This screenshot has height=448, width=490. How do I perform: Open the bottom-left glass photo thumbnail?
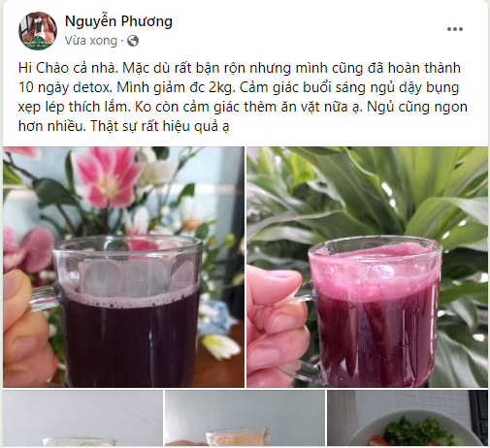[x=82, y=418]
